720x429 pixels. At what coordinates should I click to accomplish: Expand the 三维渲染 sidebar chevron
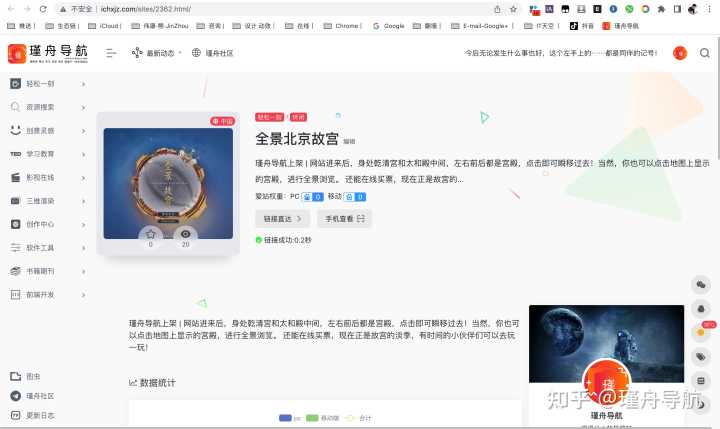[x=83, y=201]
